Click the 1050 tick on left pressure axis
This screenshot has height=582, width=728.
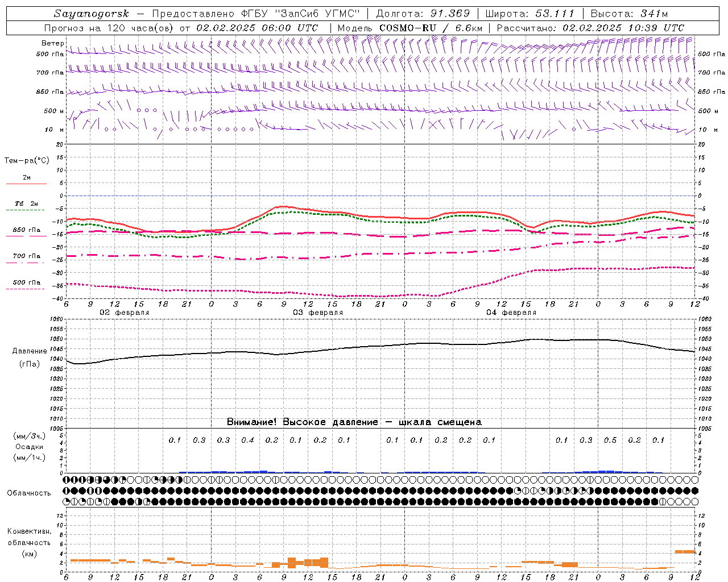tap(55, 339)
